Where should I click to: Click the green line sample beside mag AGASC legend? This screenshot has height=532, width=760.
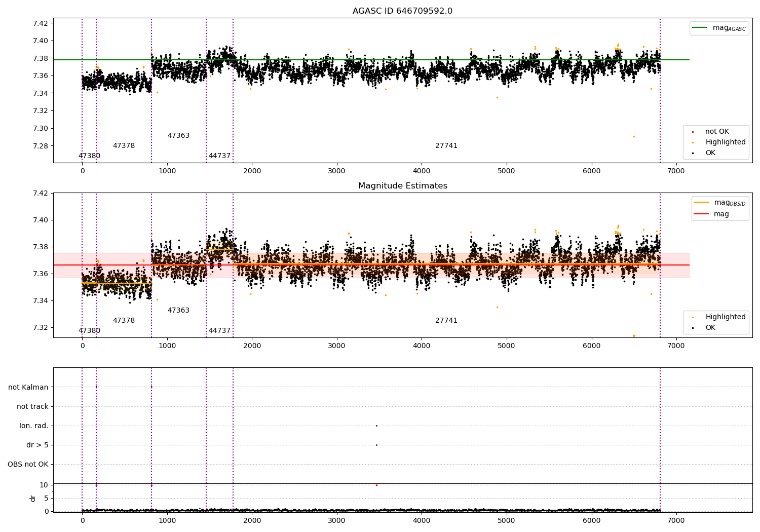point(700,28)
